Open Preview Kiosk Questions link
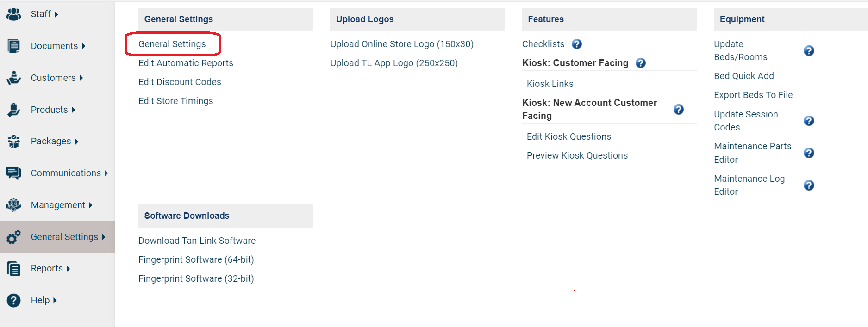 pyautogui.click(x=577, y=155)
